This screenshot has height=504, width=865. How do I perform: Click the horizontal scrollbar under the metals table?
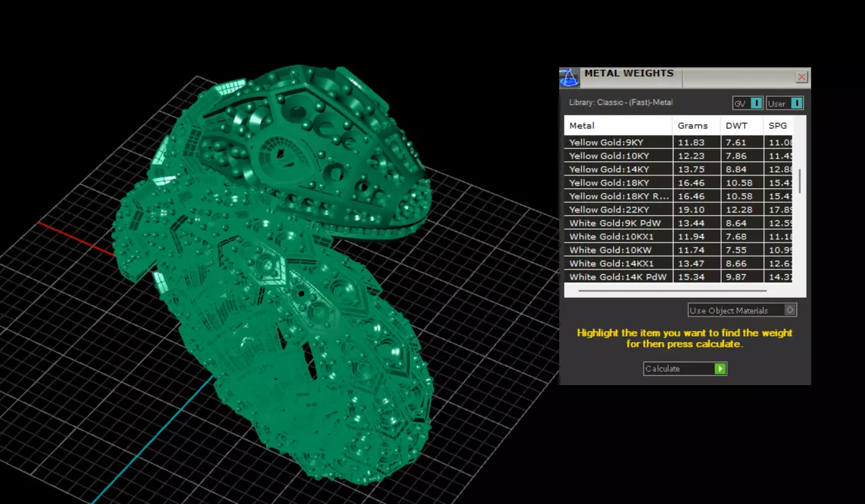click(x=672, y=291)
